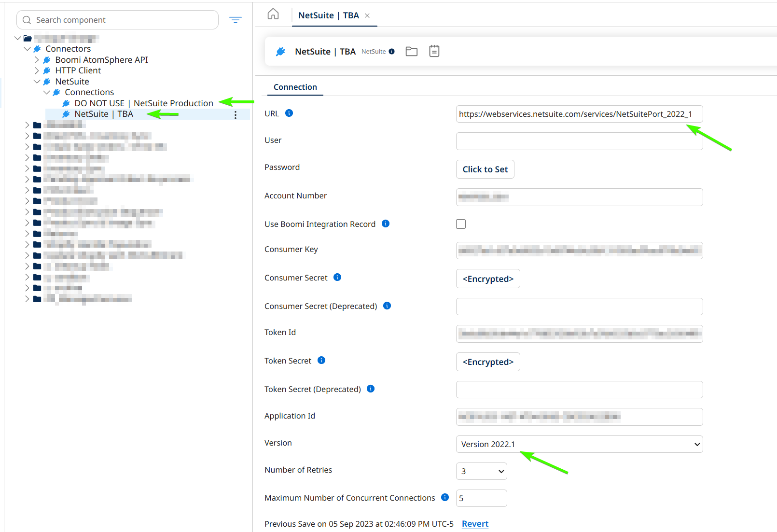This screenshot has width=777, height=532.
Task: Click info icon next to Token Secret
Action: pyautogui.click(x=321, y=360)
